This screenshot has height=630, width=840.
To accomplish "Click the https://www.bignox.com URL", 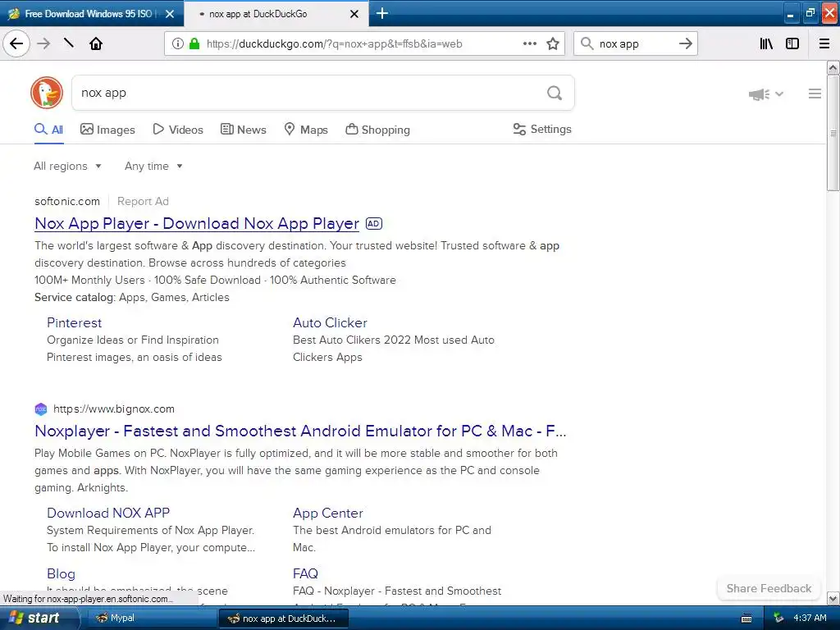I will tap(113, 409).
